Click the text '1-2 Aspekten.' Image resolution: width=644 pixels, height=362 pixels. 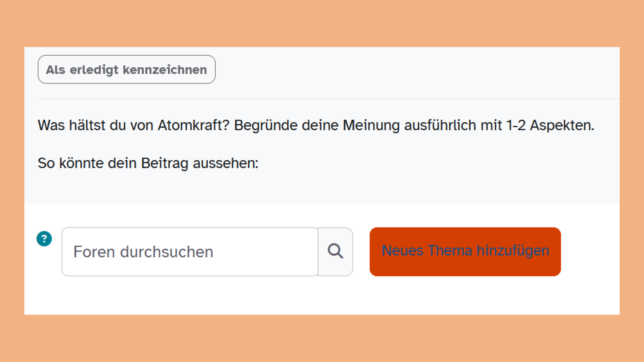point(550,125)
